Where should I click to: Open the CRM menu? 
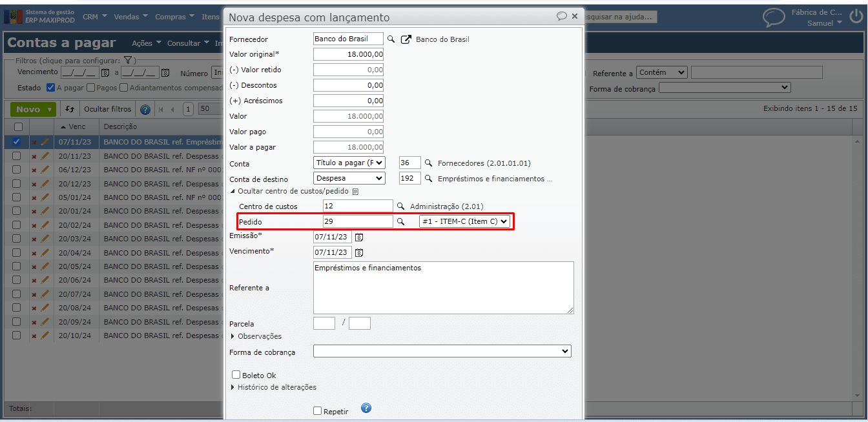(x=94, y=17)
